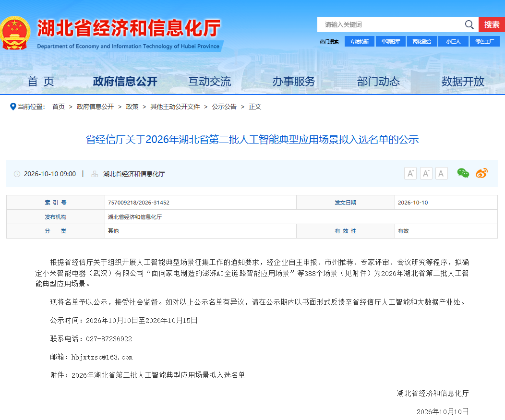Open 互动交流 navigation tab
Viewport: 505px width, 420px height.
click(210, 82)
